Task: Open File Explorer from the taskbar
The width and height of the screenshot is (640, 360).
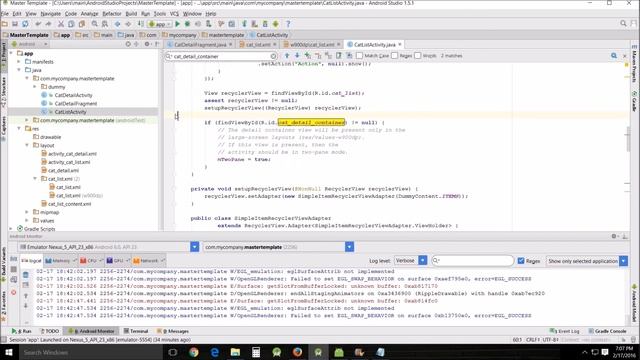Action: (235, 352)
